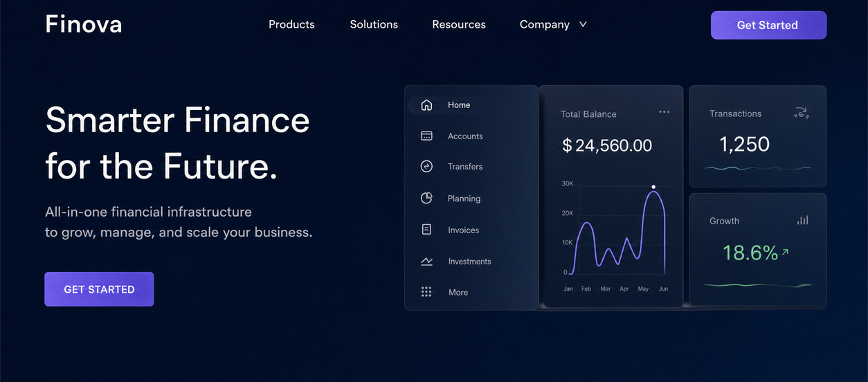
Task: Click the May month label
Action: pos(643,289)
